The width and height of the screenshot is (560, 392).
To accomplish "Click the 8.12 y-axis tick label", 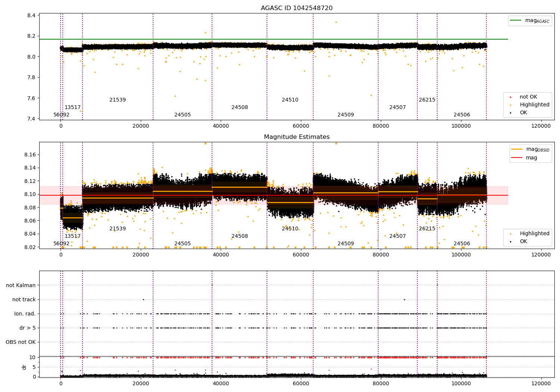I will click(x=30, y=181).
